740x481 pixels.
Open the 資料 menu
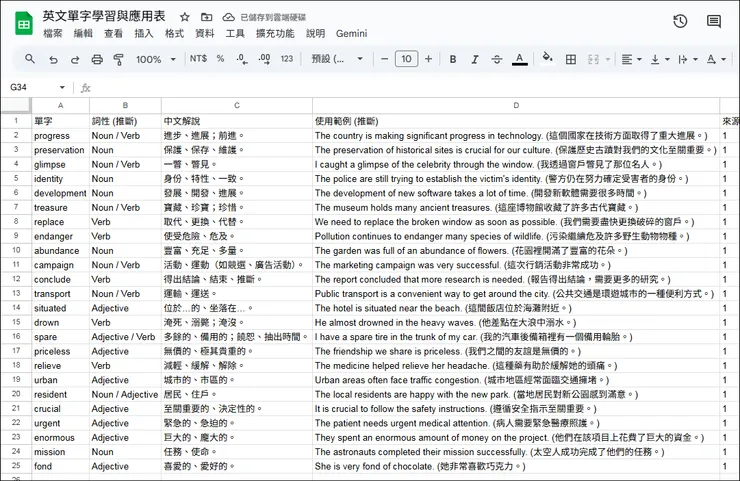tap(204, 34)
